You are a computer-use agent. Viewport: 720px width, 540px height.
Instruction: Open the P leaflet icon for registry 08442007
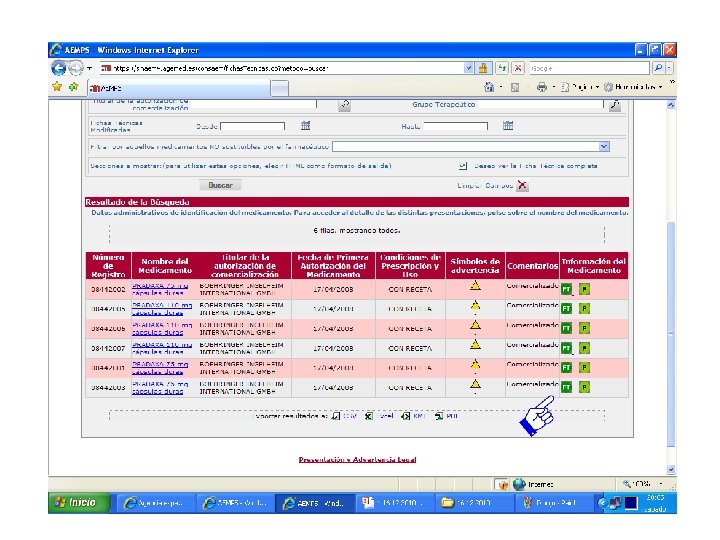pos(584,348)
